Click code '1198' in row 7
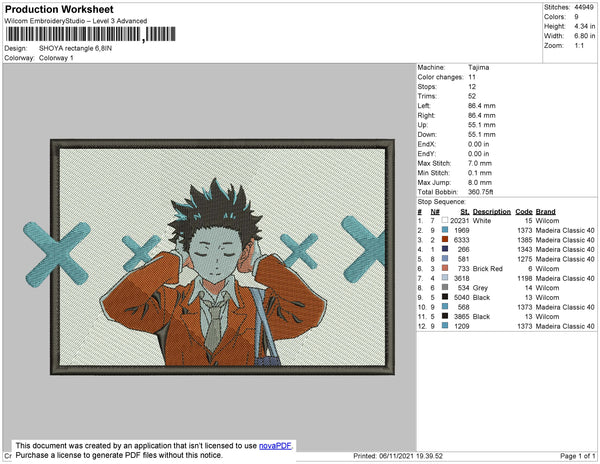This screenshot has width=600, height=464. pos(525,278)
